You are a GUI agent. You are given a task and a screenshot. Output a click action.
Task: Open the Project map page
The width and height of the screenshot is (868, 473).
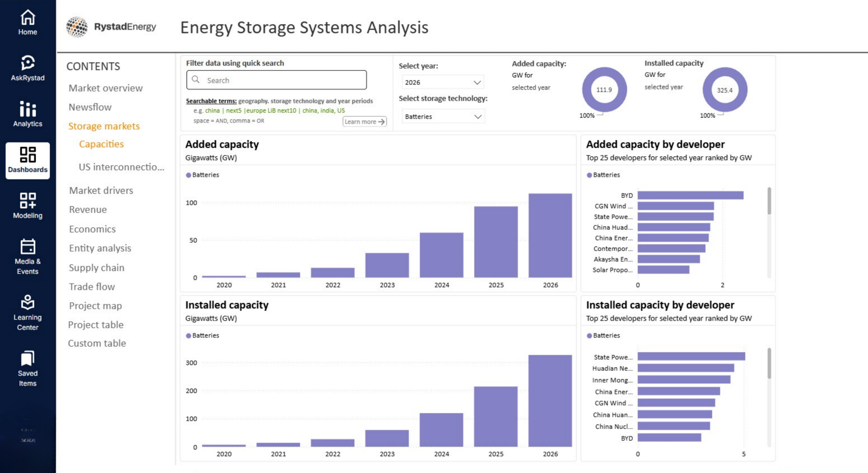click(95, 306)
